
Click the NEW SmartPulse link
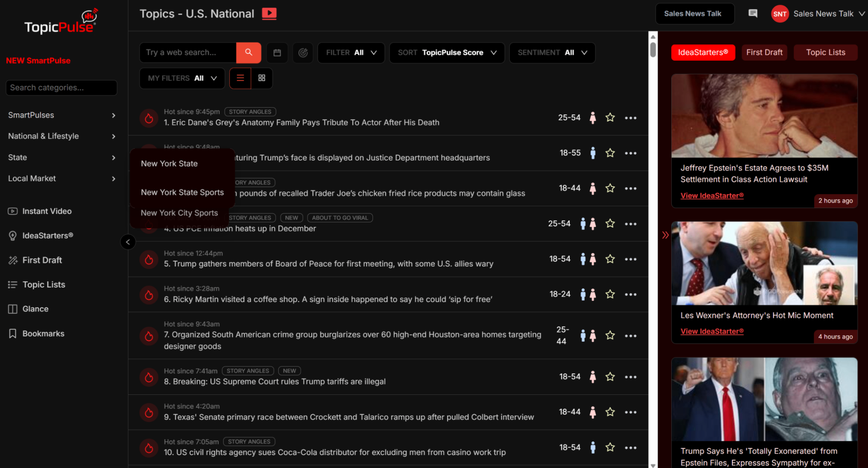tap(38, 61)
